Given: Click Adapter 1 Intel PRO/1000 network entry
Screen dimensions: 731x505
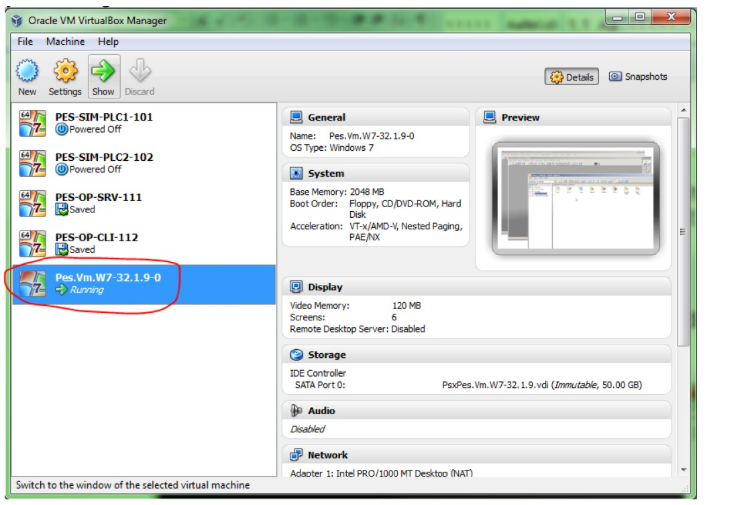Looking at the screenshot, I should 381,473.
